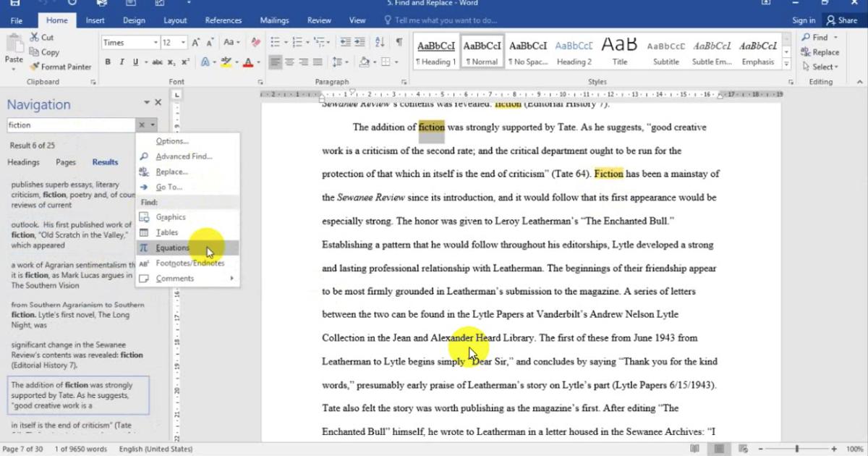Viewport: 868px width, 456px height.
Task: Expand the Styles gallery More arrow
Action: (787, 64)
